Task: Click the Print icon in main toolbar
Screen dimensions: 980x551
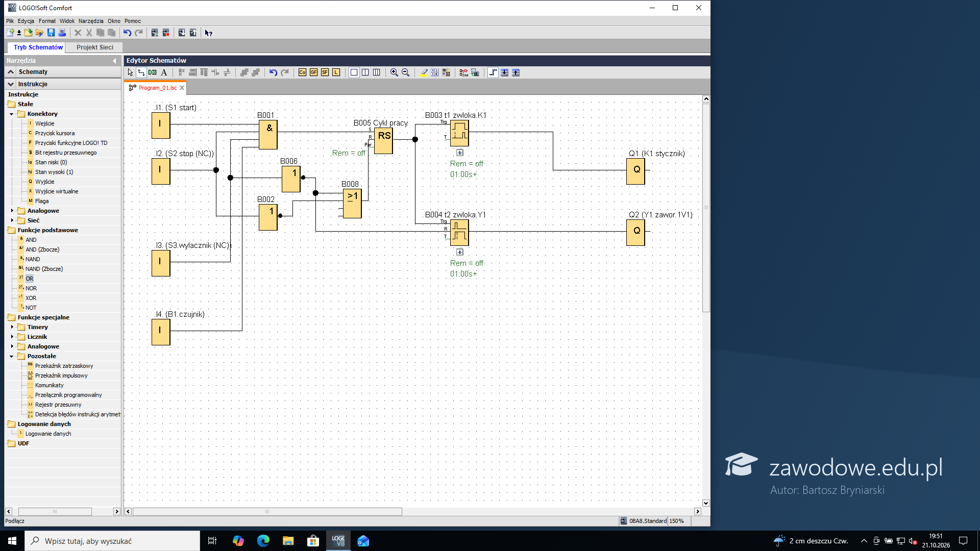Action: pyautogui.click(x=62, y=33)
